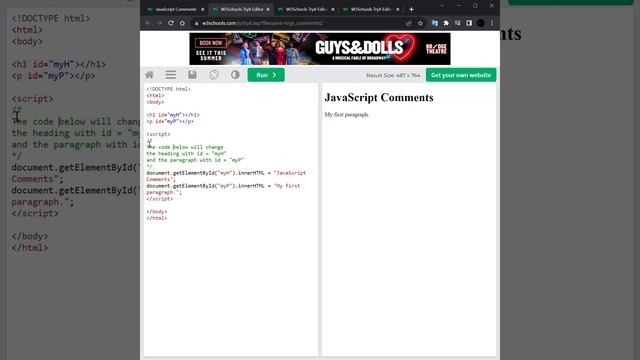Click the Get your own website button

click(461, 75)
